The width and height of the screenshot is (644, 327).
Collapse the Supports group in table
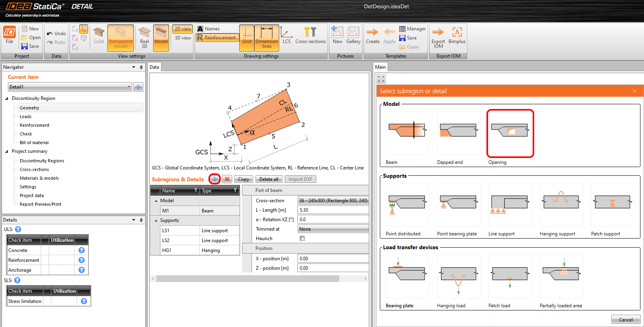click(156, 221)
